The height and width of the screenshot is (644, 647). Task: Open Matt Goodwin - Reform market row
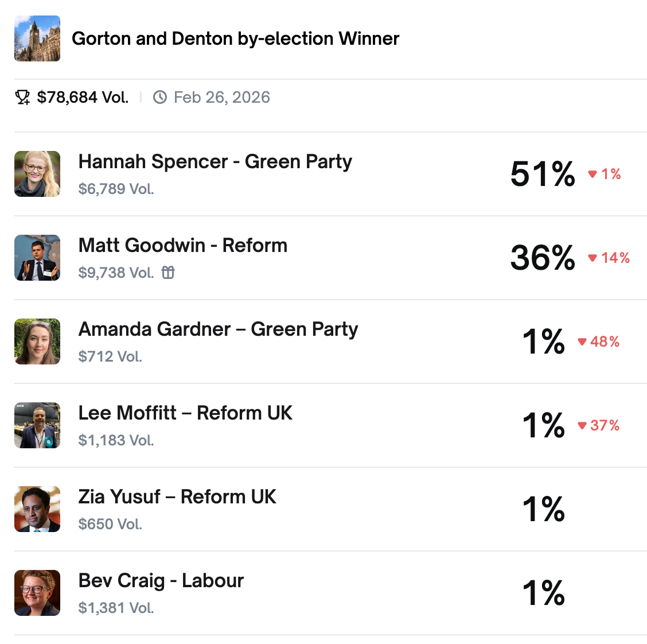pyautogui.click(x=183, y=246)
